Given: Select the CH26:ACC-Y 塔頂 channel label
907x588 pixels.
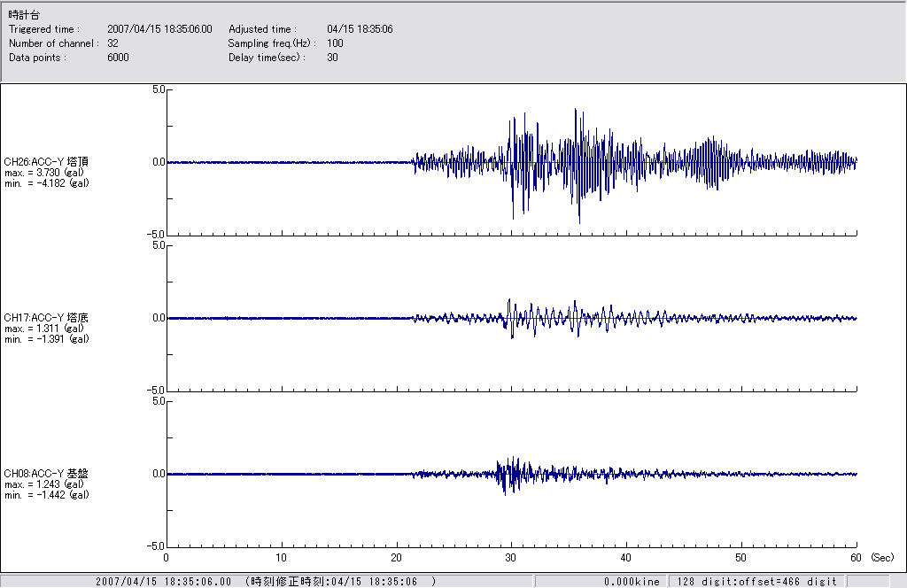Looking at the screenshot, I should click(x=46, y=162).
